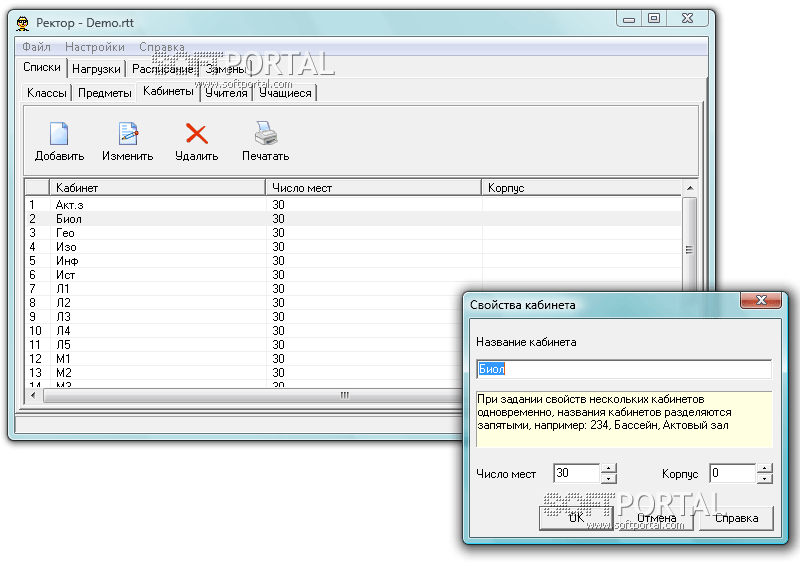Switch to the Расписание tab
This screenshot has height=562, width=800.
pyautogui.click(x=162, y=69)
